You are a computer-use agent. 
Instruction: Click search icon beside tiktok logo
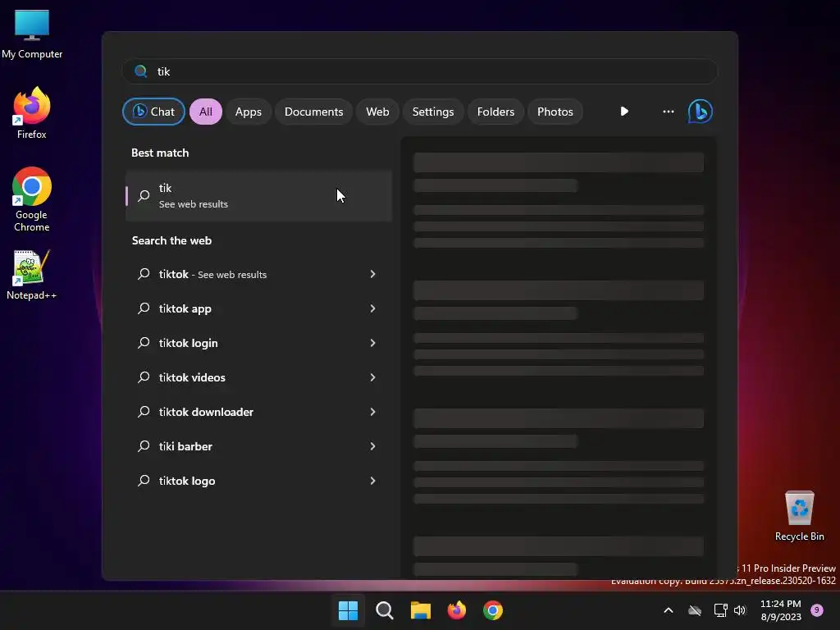pos(144,481)
